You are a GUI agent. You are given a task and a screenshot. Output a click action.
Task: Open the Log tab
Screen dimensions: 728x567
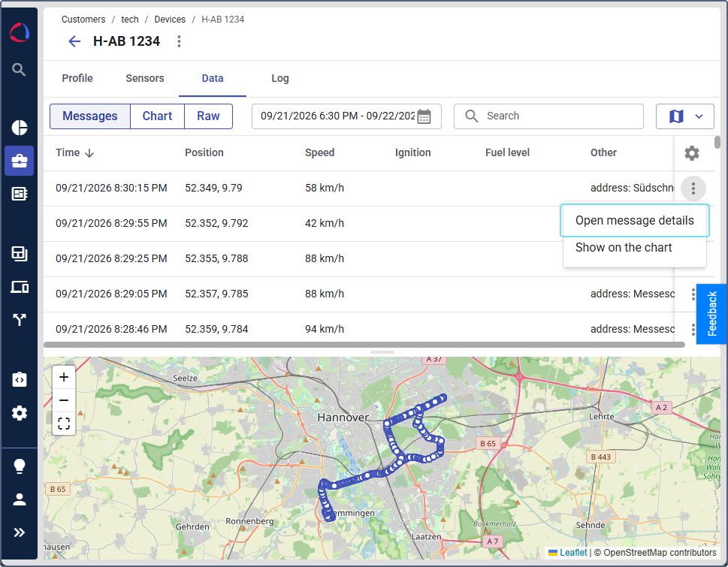pyautogui.click(x=280, y=78)
